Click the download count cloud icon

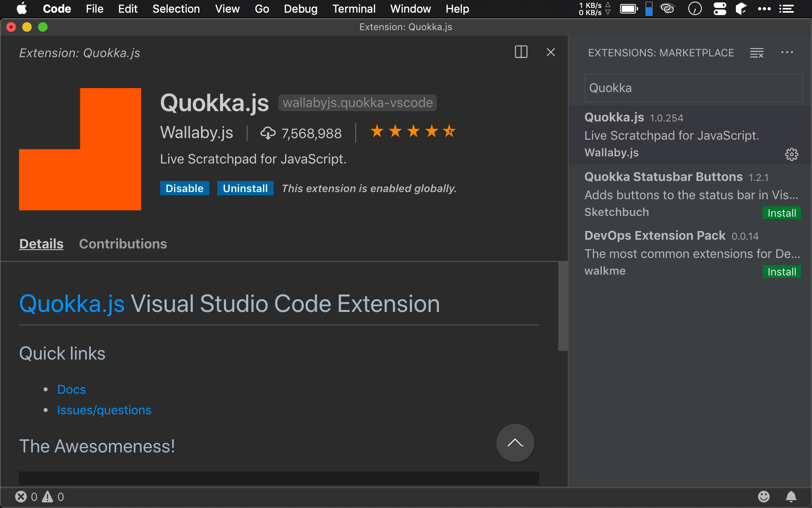pos(268,133)
